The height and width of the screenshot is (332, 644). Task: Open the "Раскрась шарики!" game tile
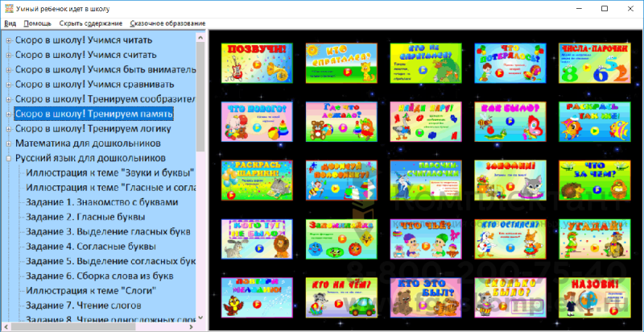[x=257, y=181]
